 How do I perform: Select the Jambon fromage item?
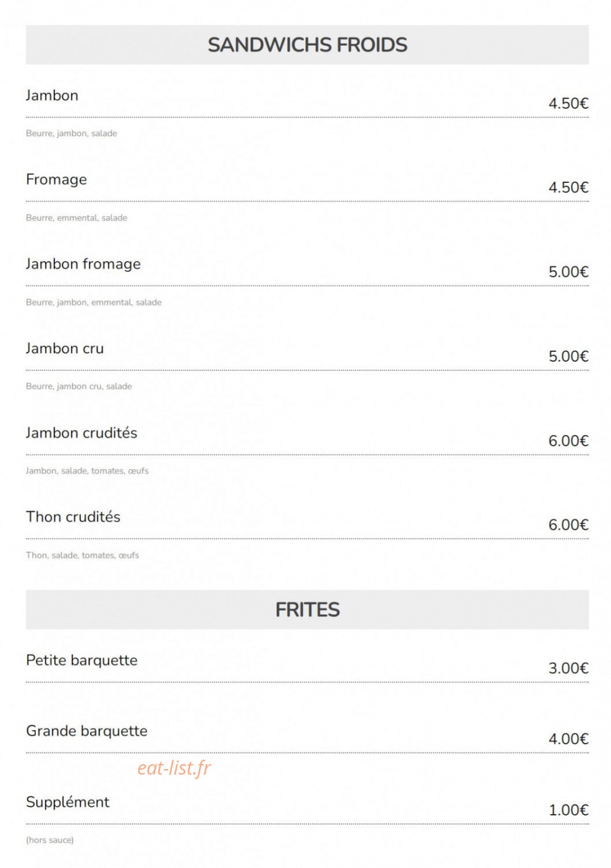point(83,264)
